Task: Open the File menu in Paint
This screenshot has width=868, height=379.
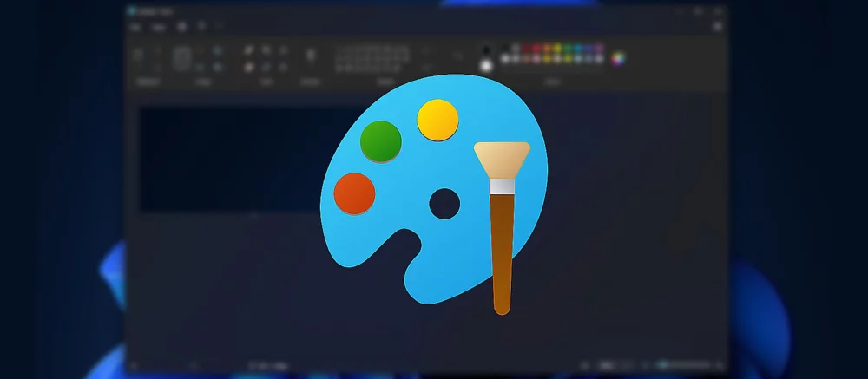Action: 135,27
